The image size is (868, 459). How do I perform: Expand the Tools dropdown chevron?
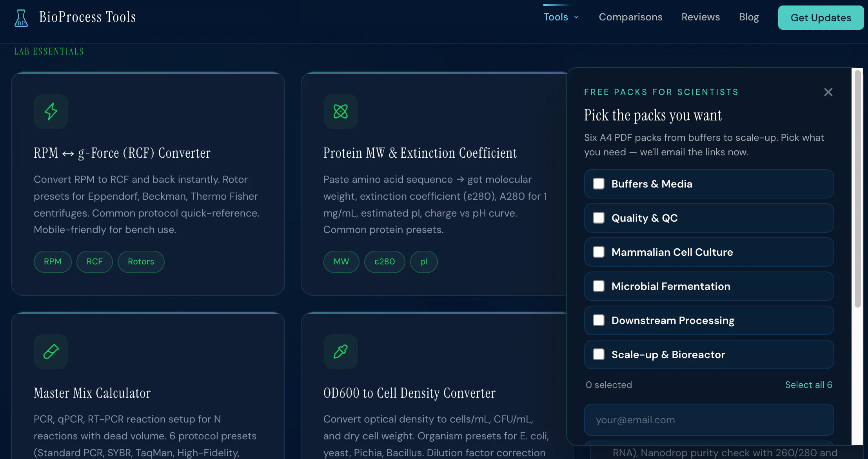576,17
